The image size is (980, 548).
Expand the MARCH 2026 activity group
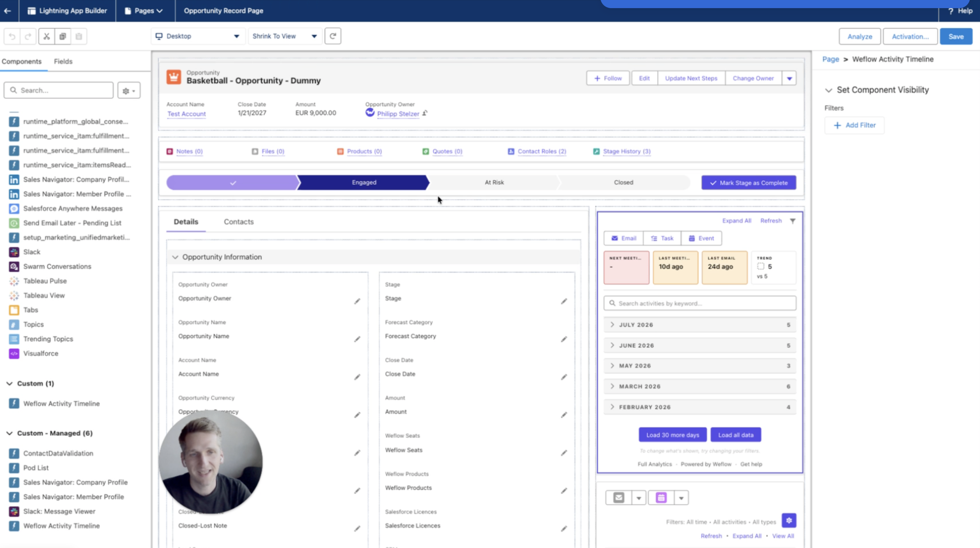pos(700,386)
